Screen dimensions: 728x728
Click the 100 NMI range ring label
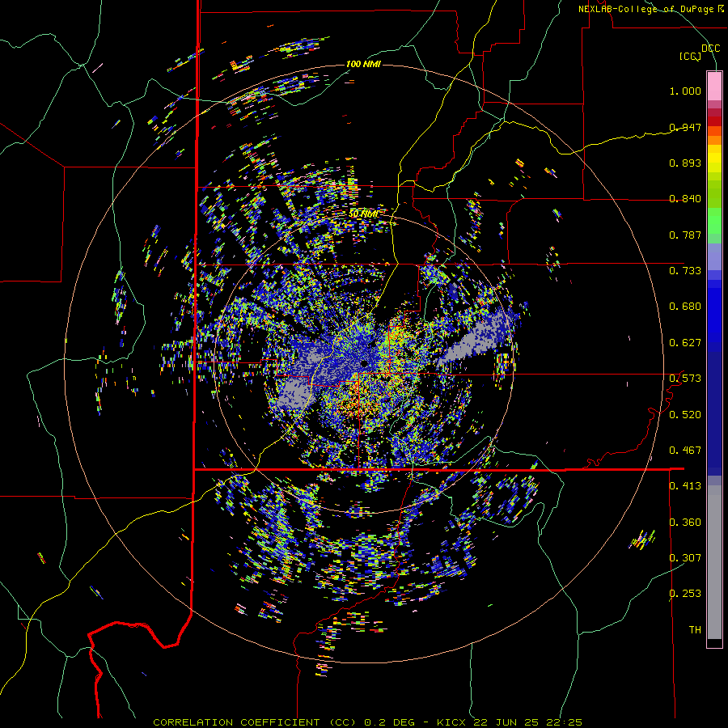(363, 64)
